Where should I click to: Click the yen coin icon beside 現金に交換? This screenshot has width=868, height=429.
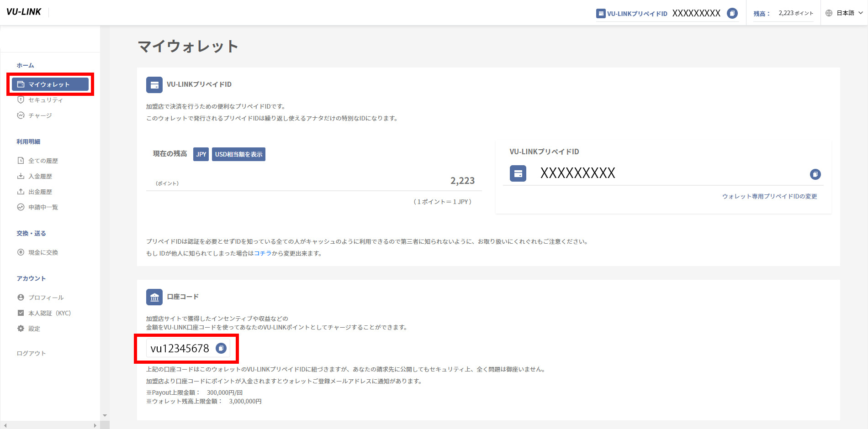coord(21,252)
